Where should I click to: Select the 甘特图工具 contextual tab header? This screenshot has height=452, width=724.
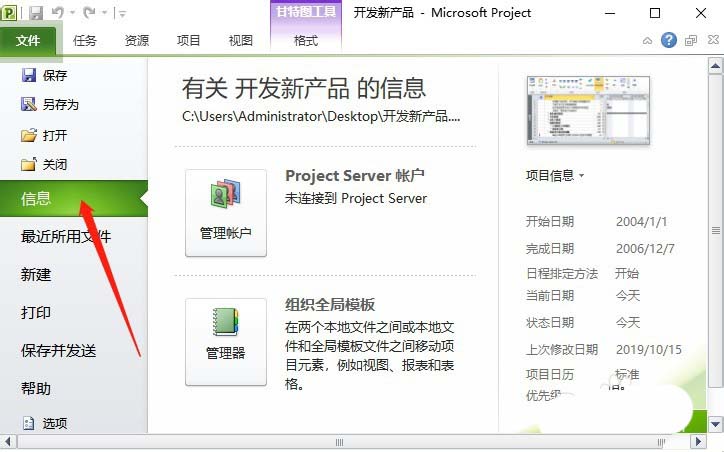[306, 12]
